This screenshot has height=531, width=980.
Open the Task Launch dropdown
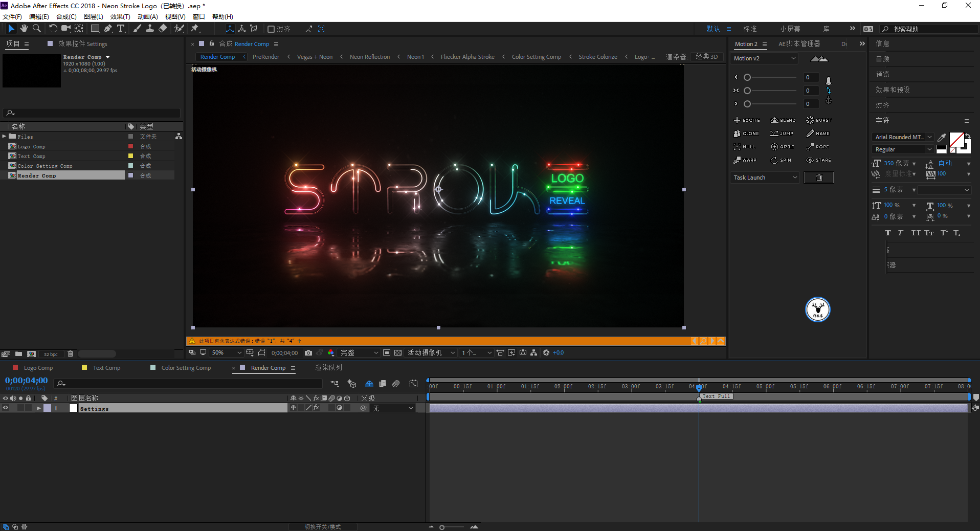pos(765,178)
